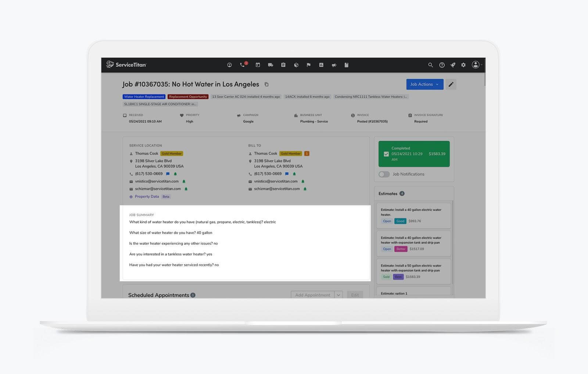Open the profile avatar dropdown menu

click(476, 65)
